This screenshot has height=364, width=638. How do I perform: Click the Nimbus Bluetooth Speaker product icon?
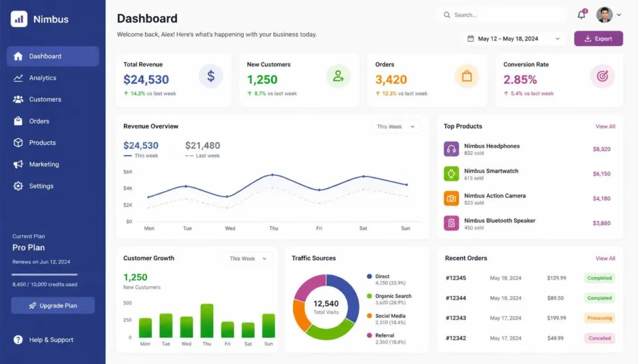tap(451, 223)
